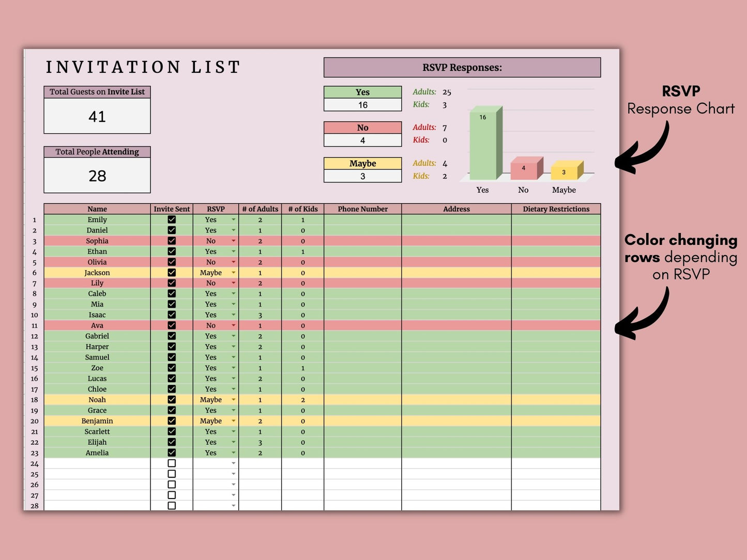The width and height of the screenshot is (747, 560).
Task: Select the Name column header
Action: click(x=97, y=209)
